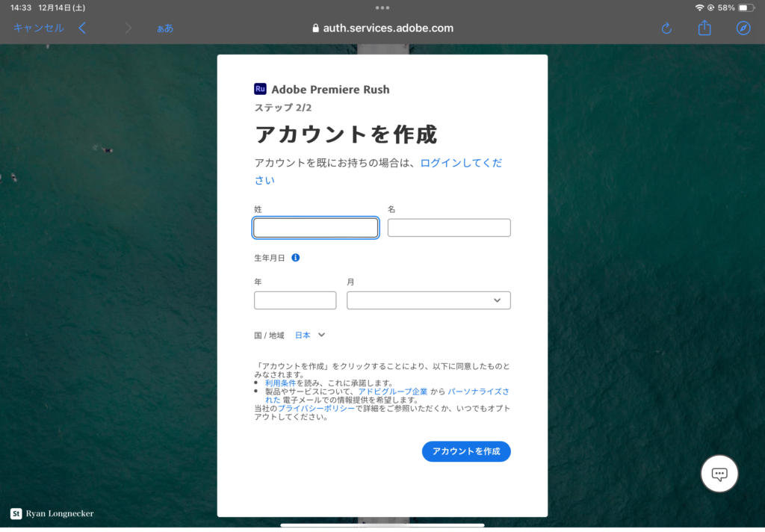Open the プライバシーポリシー link
This screenshot has height=532, width=765.
point(316,409)
